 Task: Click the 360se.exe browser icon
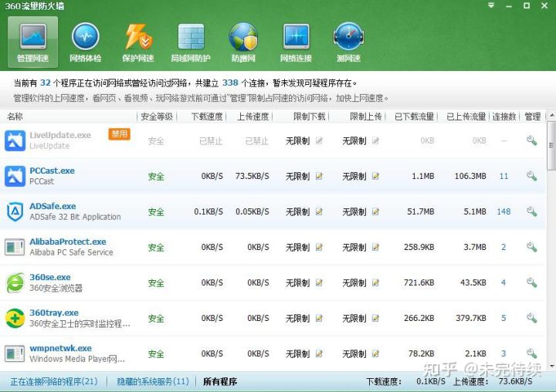click(15, 282)
